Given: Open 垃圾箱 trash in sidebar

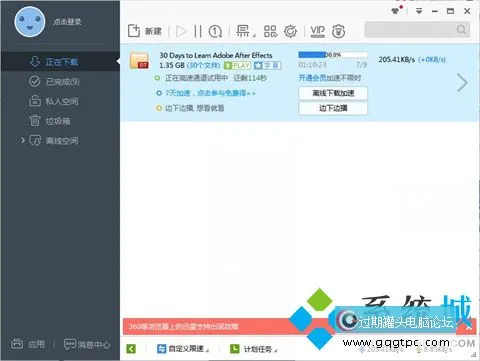Looking at the screenshot, I should pos(60,121).
